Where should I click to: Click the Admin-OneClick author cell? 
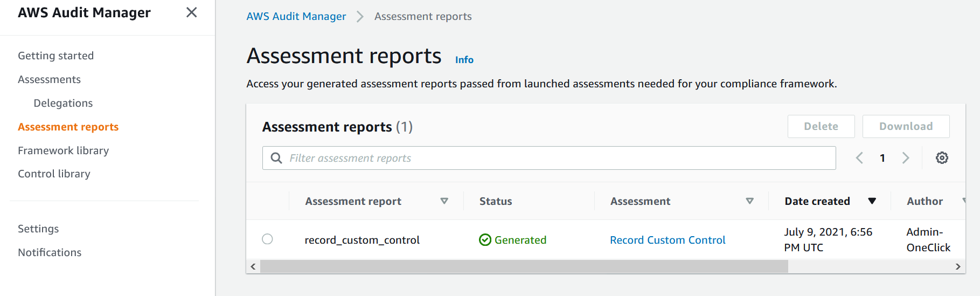coord(928,239)
